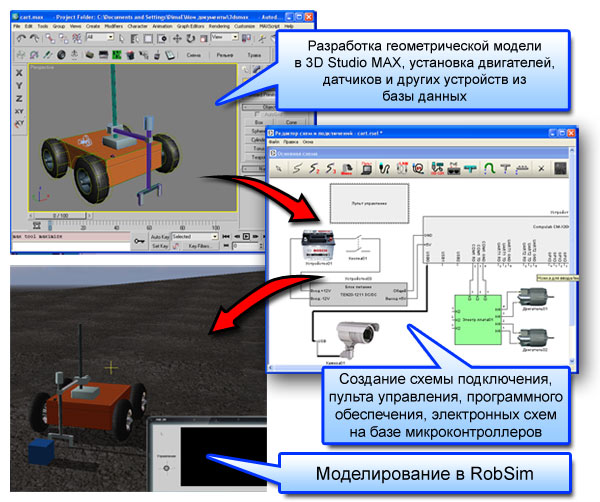Click the current frame number field
The image size is (600, 502).
tap(245, 246)
